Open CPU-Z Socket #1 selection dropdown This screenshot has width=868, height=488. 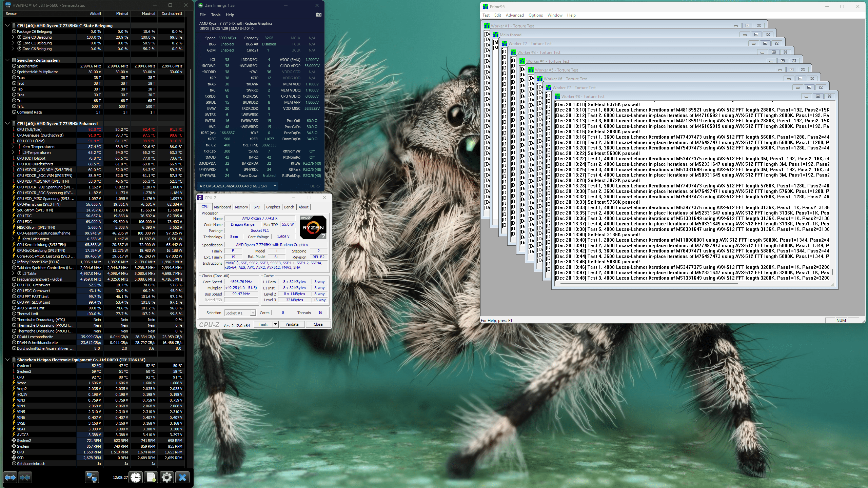253,313
